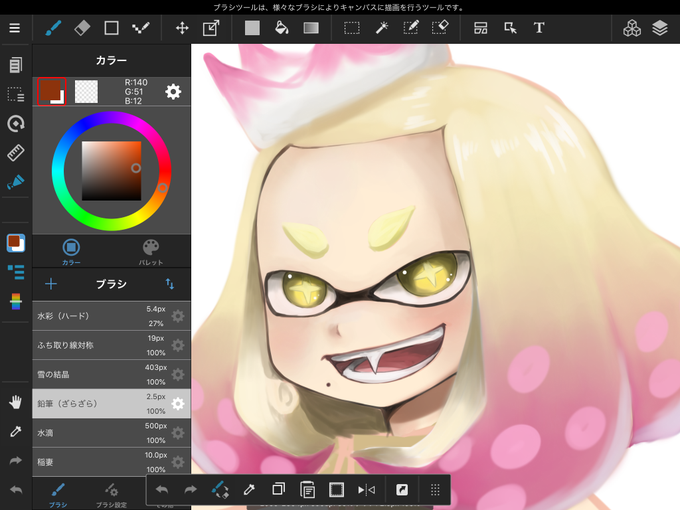Select the Gradient tool
The height and width of the screenshot is (510, 680).
pyautogui.click(x=311, y=28)
